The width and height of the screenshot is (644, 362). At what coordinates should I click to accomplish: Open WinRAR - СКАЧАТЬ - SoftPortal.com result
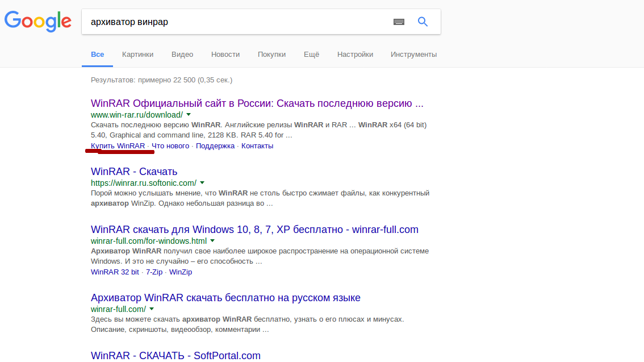[x=176, y=355]
